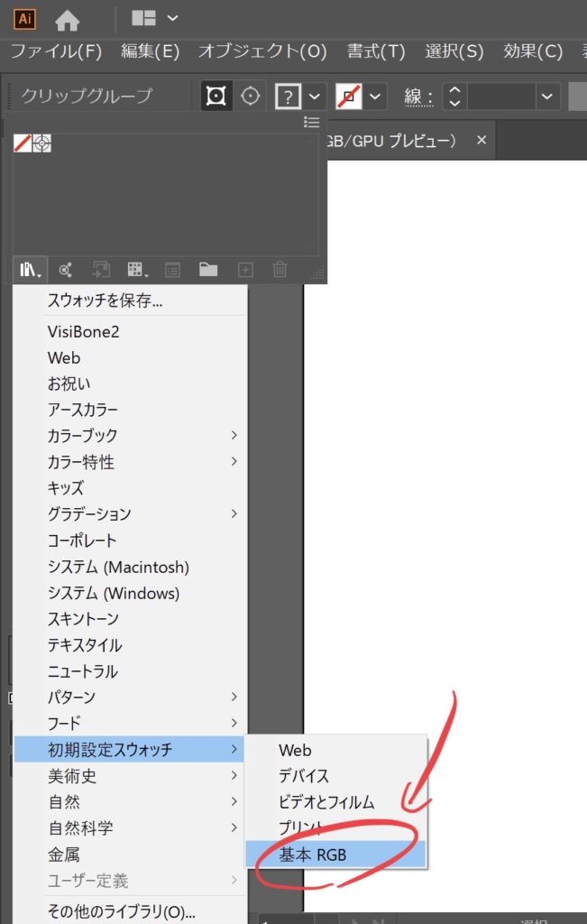587x924 pixels.
Task: Select Web in the main library list
Action: coord(130,357)
